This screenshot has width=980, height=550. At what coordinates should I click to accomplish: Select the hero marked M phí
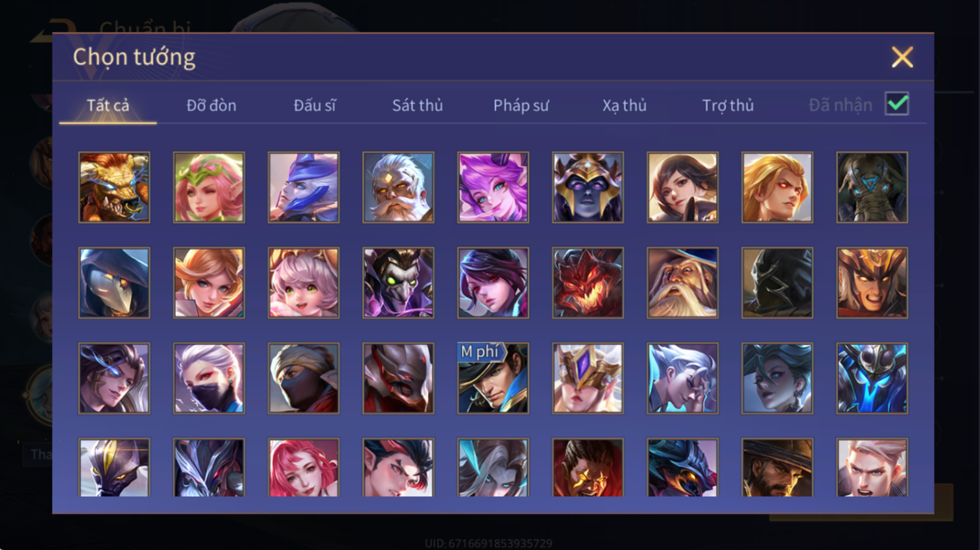493,378
